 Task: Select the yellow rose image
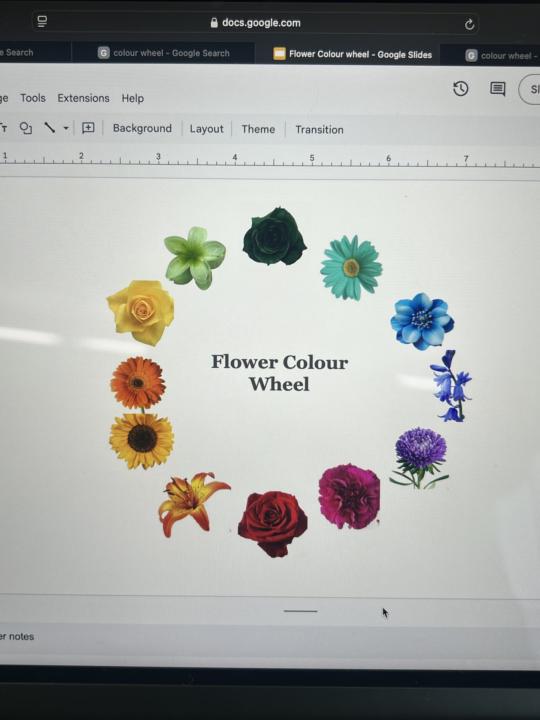141,313
